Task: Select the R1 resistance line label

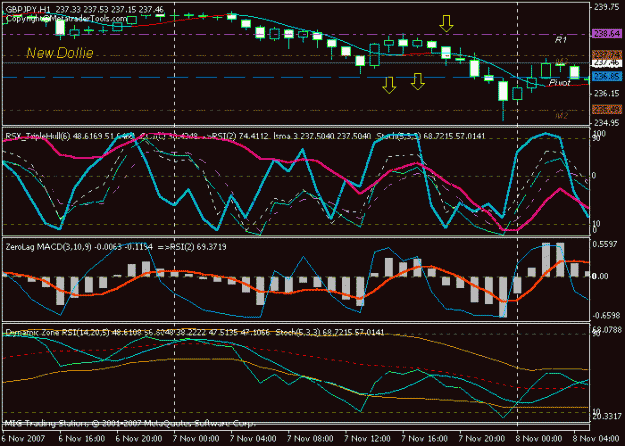Action: [x=561, y=39]
